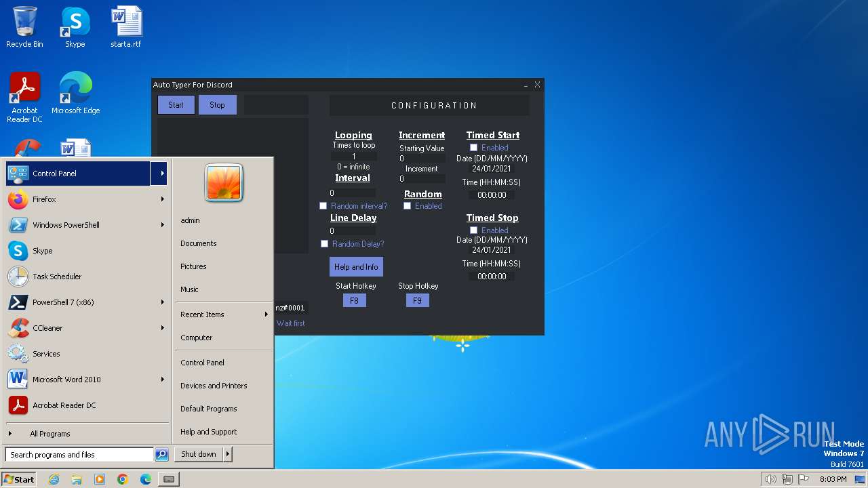Open Devices and Printers
Viewport: 868px width, 488px height.
tap(214, 386)
